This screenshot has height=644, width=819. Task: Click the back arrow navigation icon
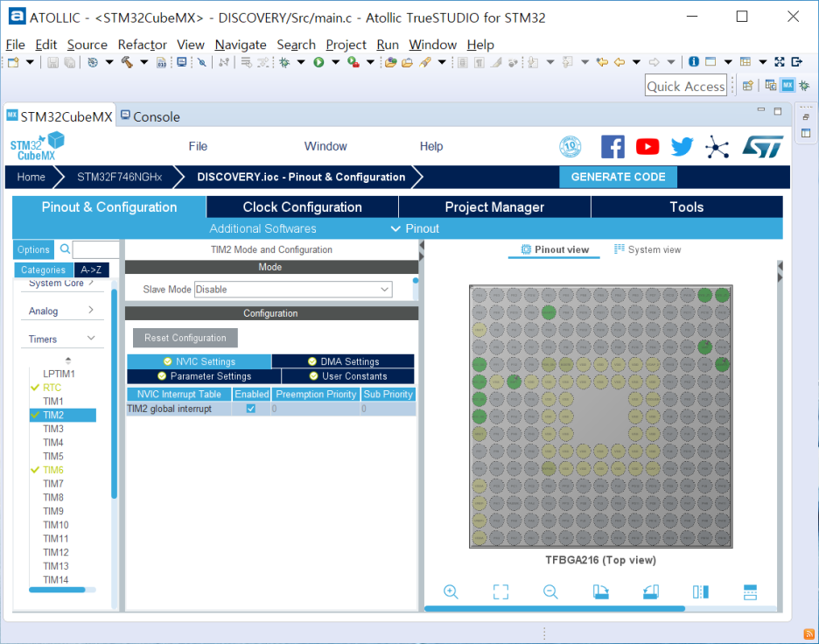coord(619,62)
